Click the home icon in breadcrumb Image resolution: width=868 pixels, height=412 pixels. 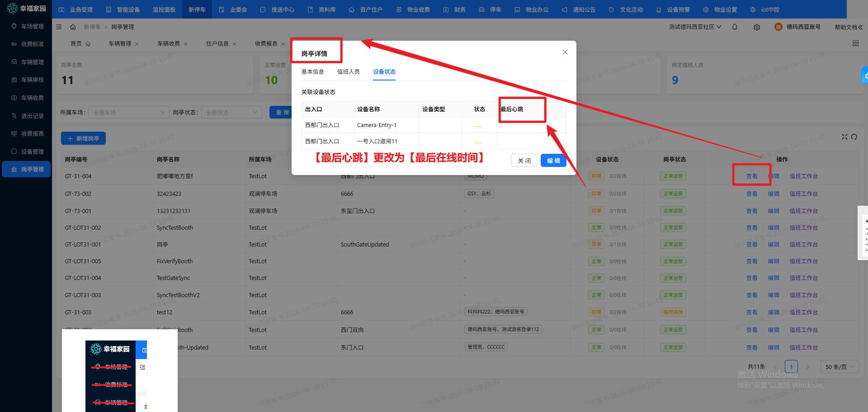click(73, 27)
